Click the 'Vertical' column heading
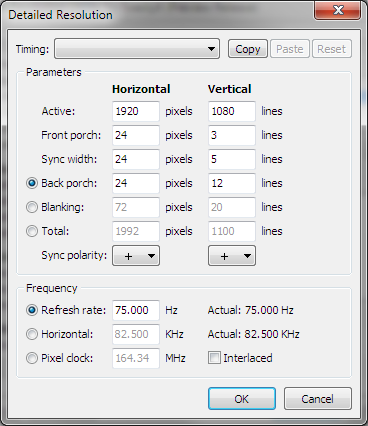This screenshot has height=426, width=368. coord(230,89)
